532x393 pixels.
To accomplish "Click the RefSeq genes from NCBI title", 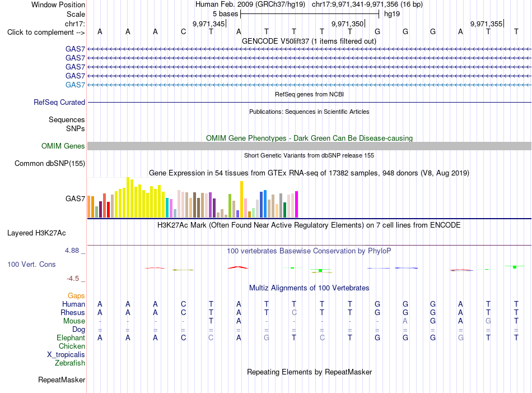I will pyautogui.click(x=309, y=94).
